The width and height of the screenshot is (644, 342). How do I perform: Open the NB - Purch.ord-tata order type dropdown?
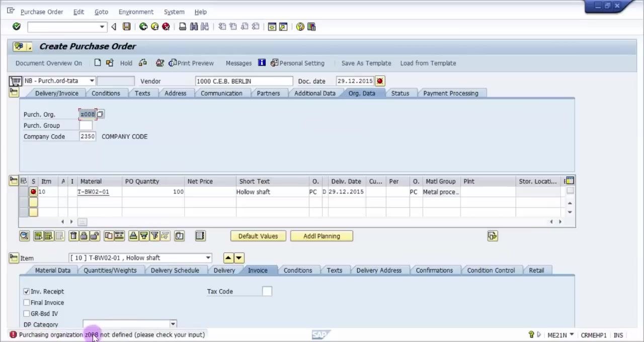92,81
